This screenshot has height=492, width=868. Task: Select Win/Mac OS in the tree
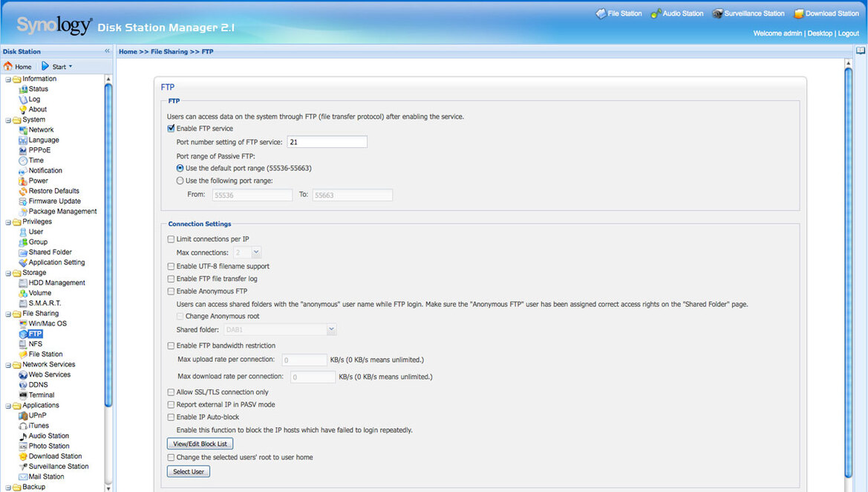[x=48, y=323]
